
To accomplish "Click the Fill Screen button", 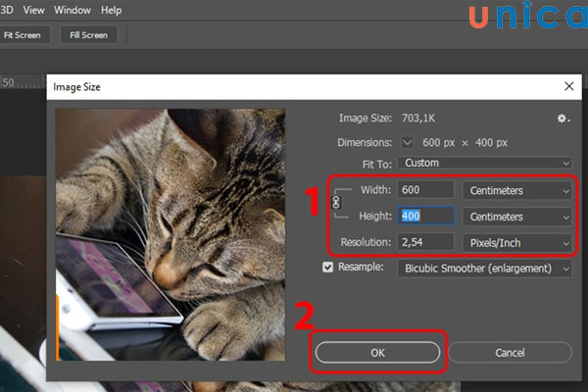I will click(88, 34).
